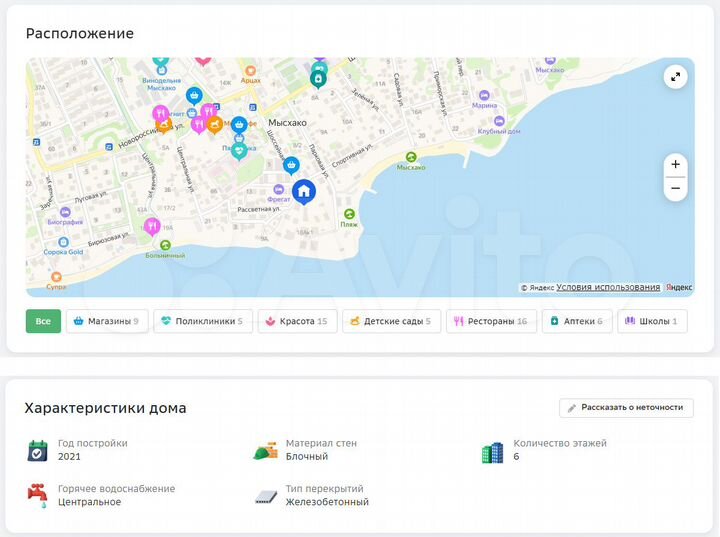Open the Биография hotel marker
Screen dimensions: 720x537
pos(65,212)
